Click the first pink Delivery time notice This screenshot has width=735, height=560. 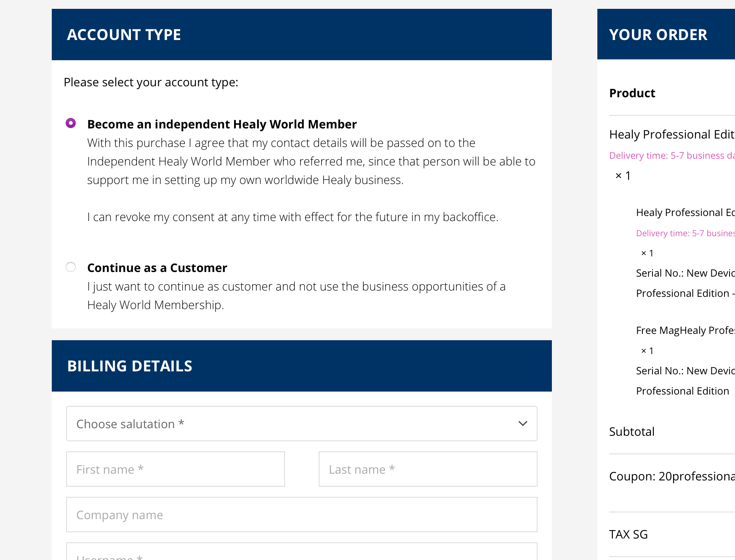click(x=671, y=155)
